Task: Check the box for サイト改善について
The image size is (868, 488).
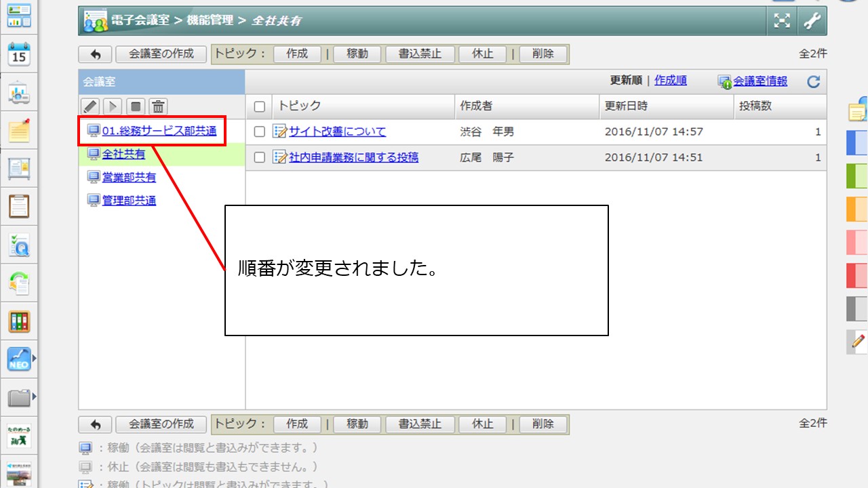Action: pyautogui.click(x=260, y=132)
